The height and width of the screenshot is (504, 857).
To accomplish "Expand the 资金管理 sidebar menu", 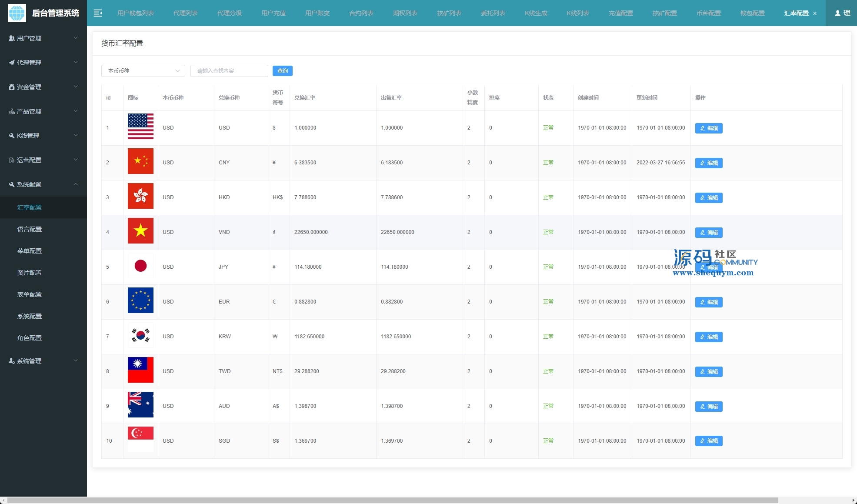I will 43,87.
